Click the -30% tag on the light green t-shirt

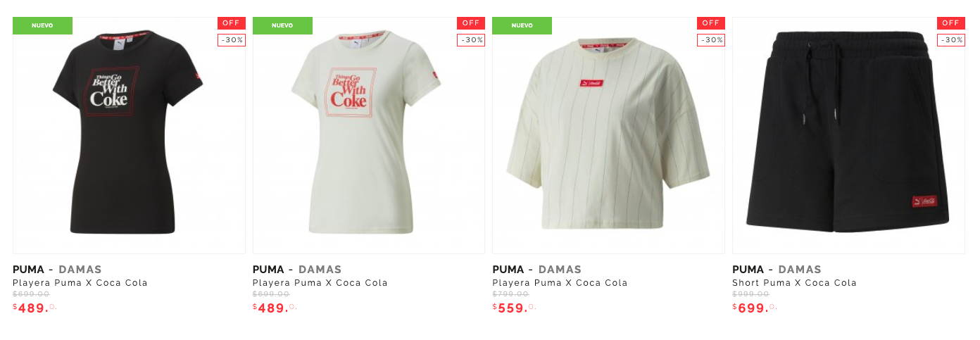(x=471, y=40)
